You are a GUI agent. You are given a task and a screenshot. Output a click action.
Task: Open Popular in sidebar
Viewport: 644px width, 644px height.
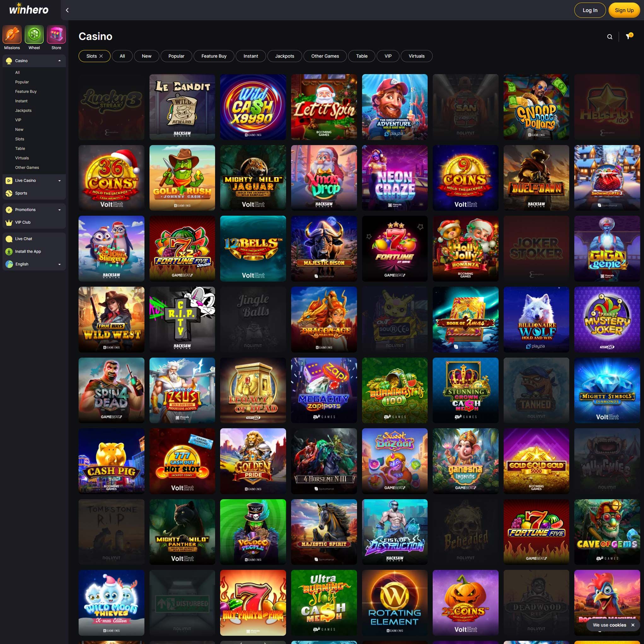pos(22,82)
